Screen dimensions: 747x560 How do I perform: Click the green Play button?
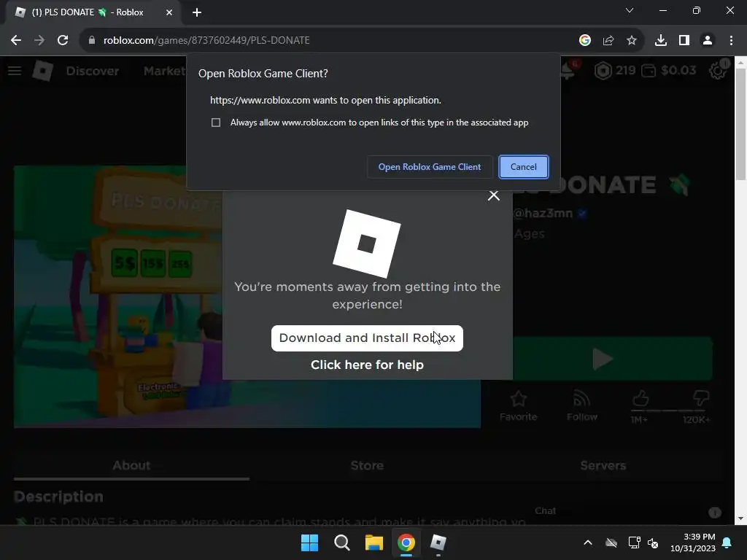[x=612, y=359]
